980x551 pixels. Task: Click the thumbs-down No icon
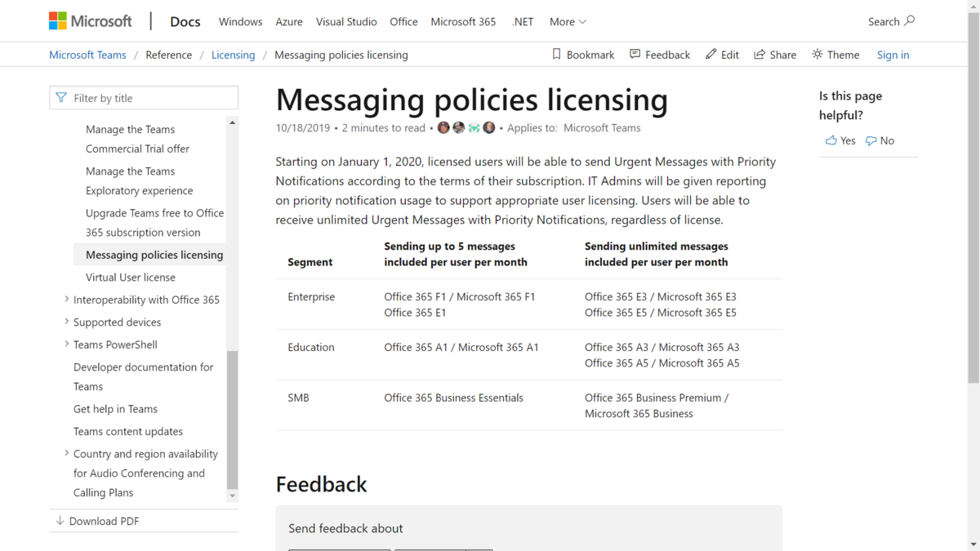[871, 140]
